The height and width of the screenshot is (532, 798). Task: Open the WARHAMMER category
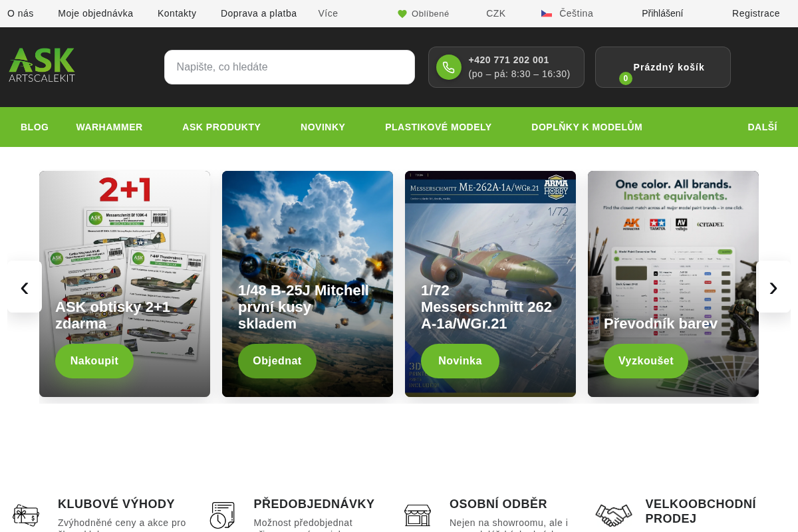109,127
